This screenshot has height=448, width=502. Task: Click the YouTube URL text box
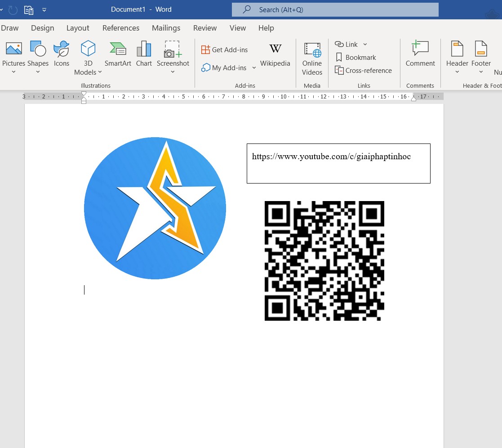pyautogui.click(x=338, y=163)
